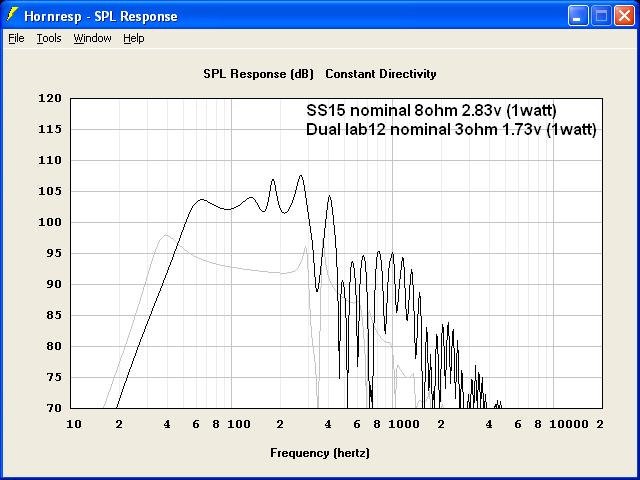
Task: Click the 95 dB y-axis label
Action: click(x=53, y=253)
